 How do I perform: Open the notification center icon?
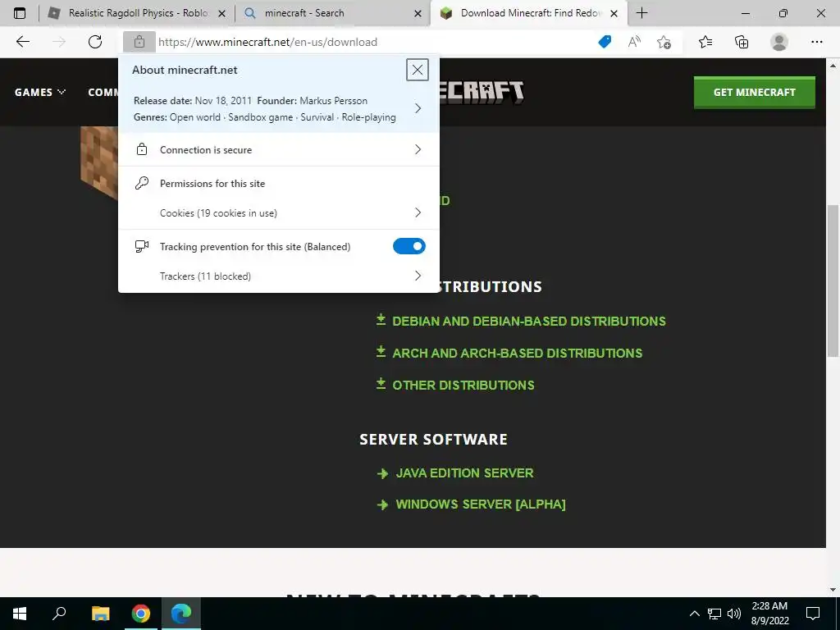click(x=813, y=614)
